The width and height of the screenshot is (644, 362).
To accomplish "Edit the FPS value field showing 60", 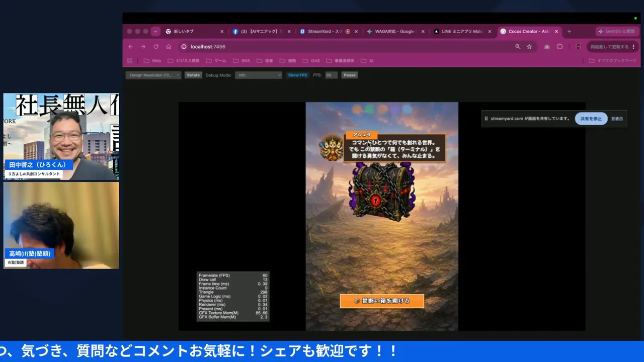I will 331,75.
